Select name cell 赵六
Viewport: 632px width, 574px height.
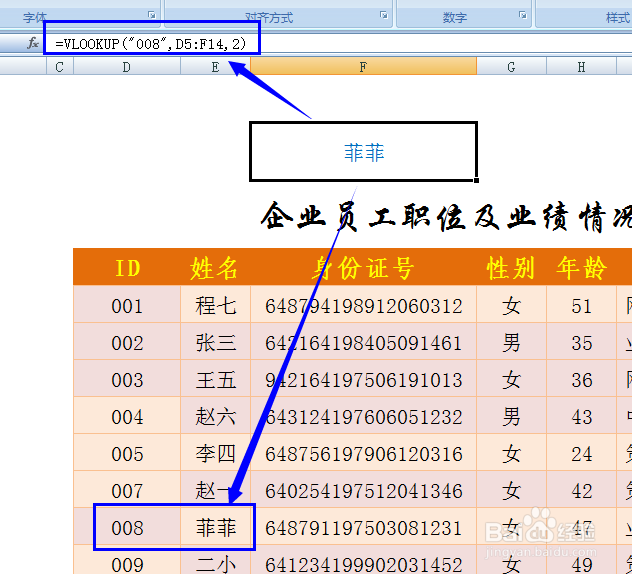[215, 416]
